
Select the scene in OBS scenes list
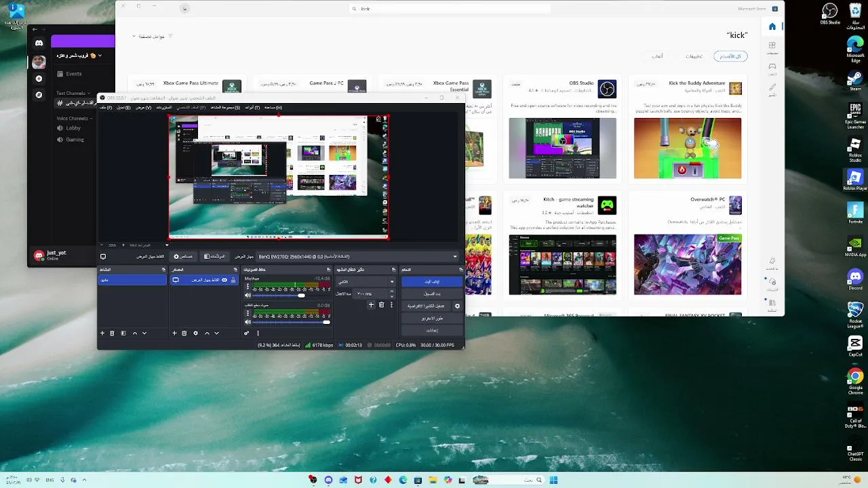point(132,280)
